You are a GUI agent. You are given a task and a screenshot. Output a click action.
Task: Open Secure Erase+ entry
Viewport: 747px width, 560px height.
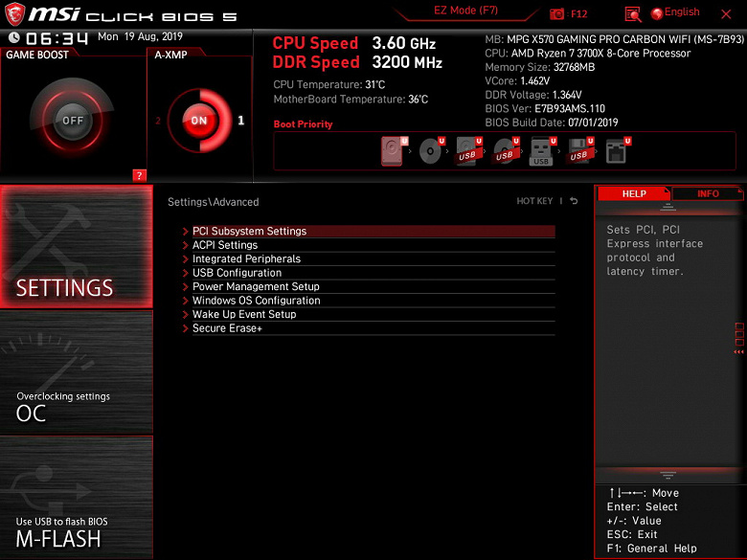click(373, 328)
